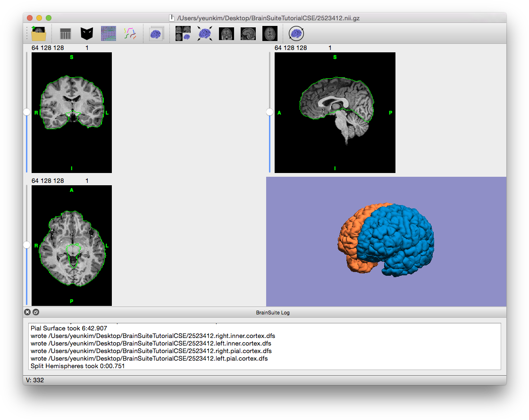
Task: Select the 2523412.nii.gz title bar proxy icon
Action: pyautogui.click(x=171, y=17)
